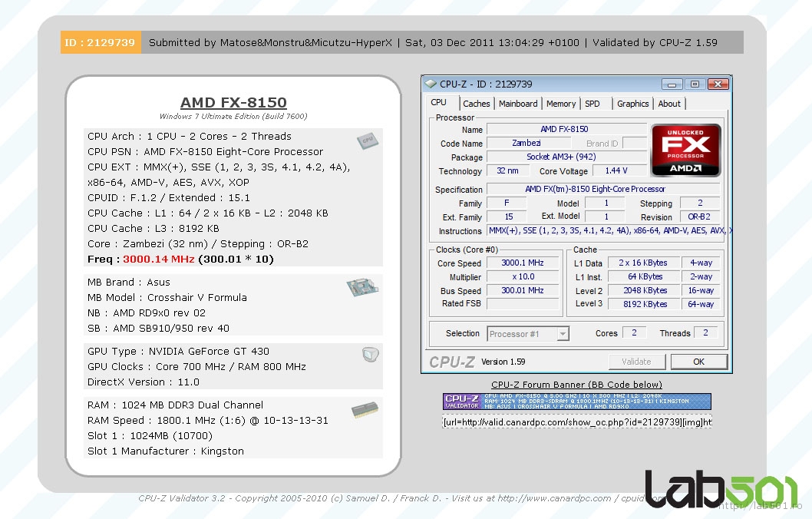Click the CPU-Z forum banner image
Screen dimensions: 812x519
576,402
